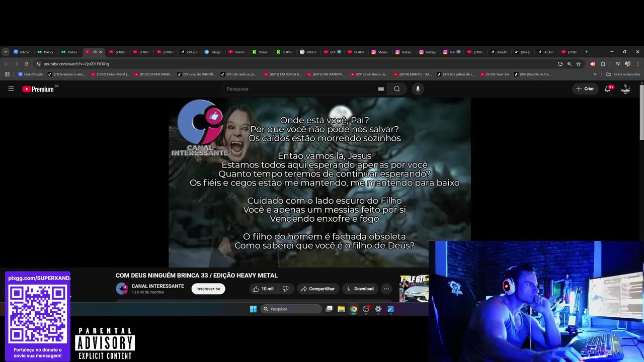This screenshot has height=362, width=644.
Task: Open a new browser tab
Action: pos(586,52)
